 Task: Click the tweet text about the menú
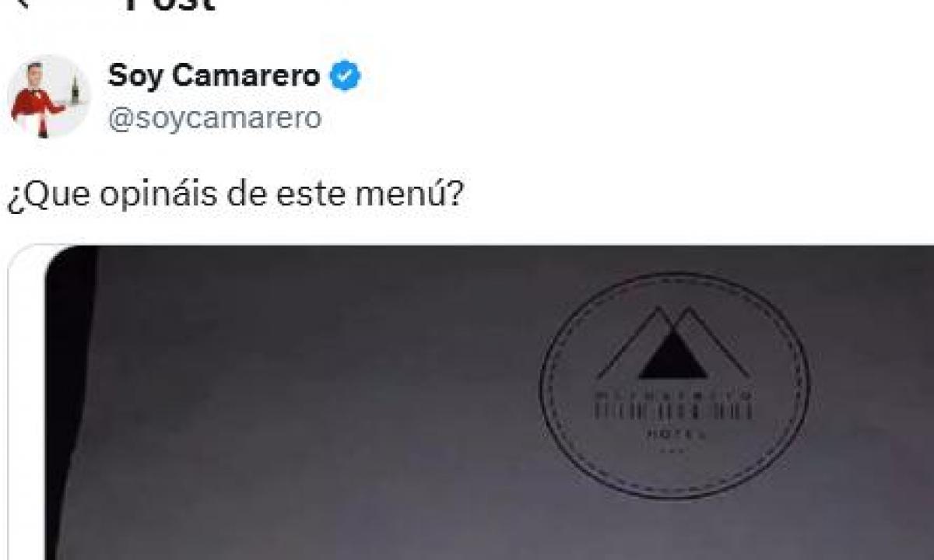click(x=235, y=194)
